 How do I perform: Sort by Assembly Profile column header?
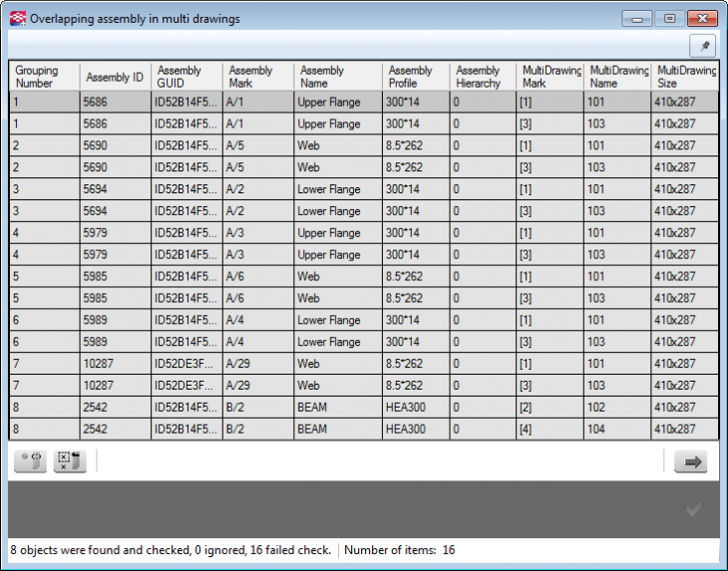click(x=416, y=77)
